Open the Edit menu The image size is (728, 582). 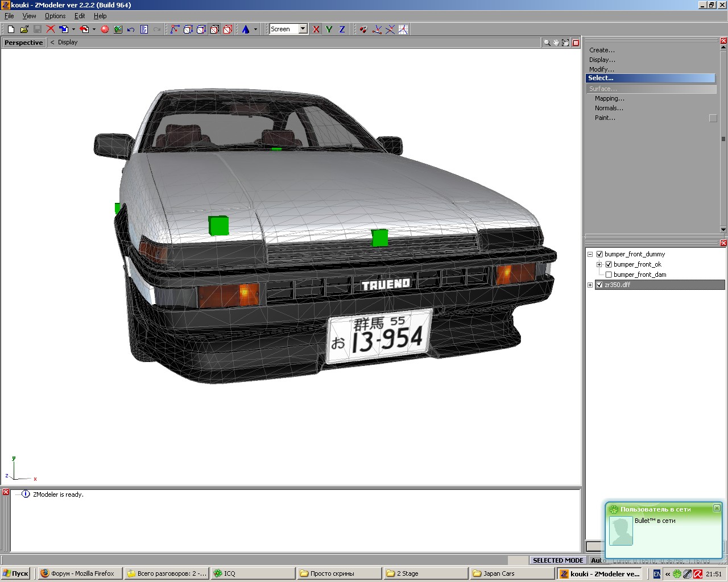(x=80, y=16)
